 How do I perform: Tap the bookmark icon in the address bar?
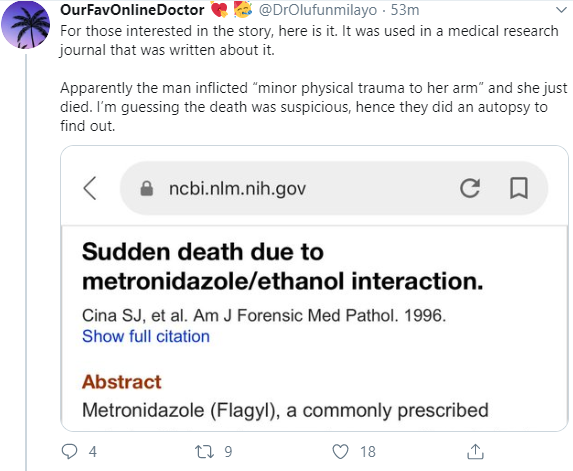point(519,188)
